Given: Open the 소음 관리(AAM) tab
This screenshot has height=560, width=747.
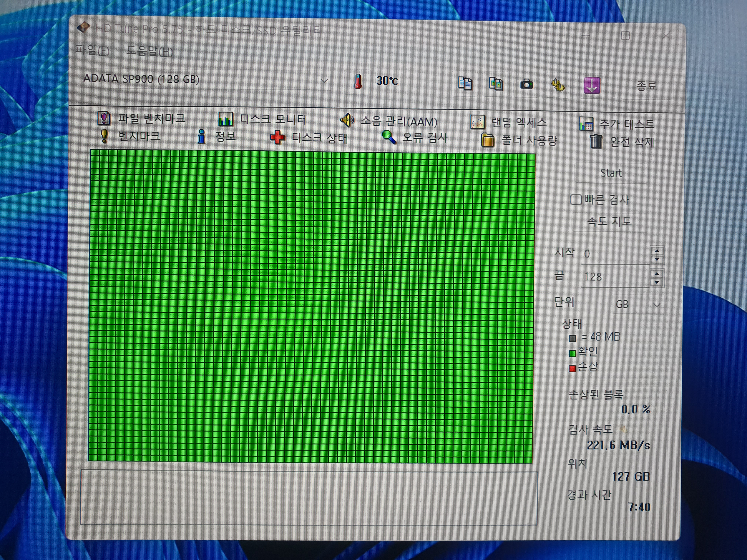Looking at the screenshot, I should click(388, 121).
